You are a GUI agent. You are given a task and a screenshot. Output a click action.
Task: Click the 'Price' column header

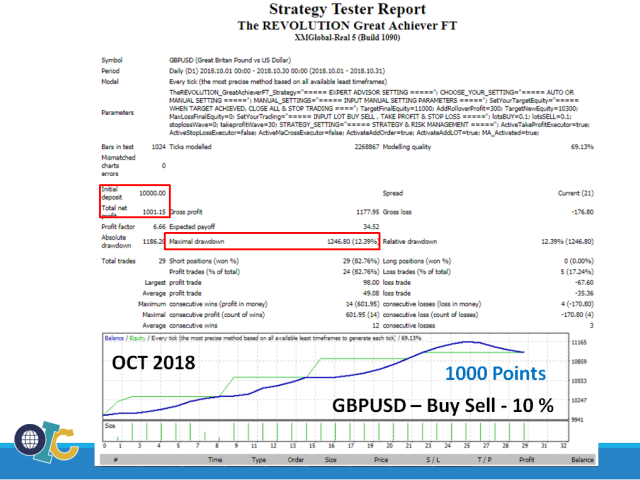tap(381, 460)
